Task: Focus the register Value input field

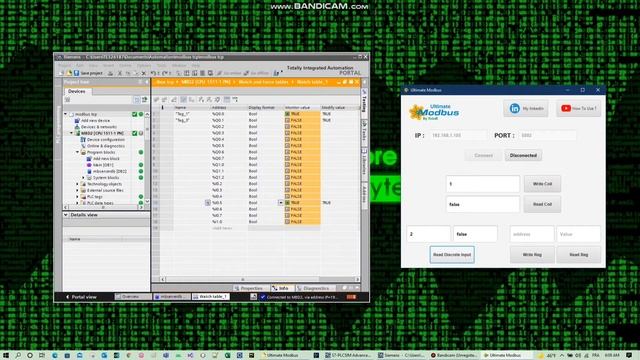Action: (x=578, y=234)
